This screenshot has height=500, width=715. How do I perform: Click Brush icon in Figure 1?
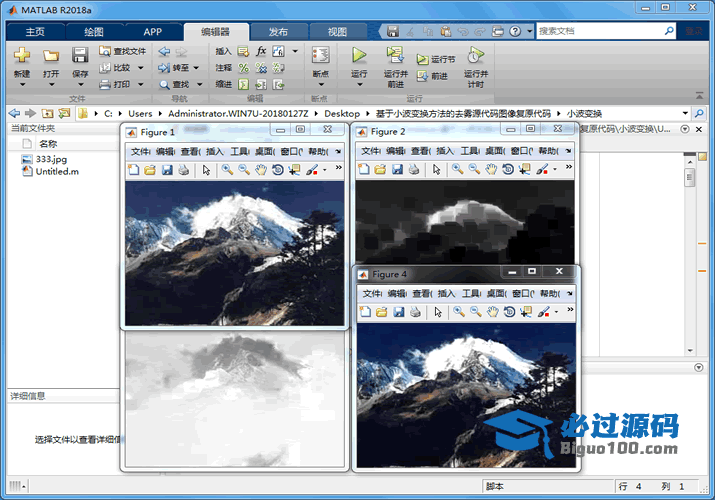tap(312, 170)
